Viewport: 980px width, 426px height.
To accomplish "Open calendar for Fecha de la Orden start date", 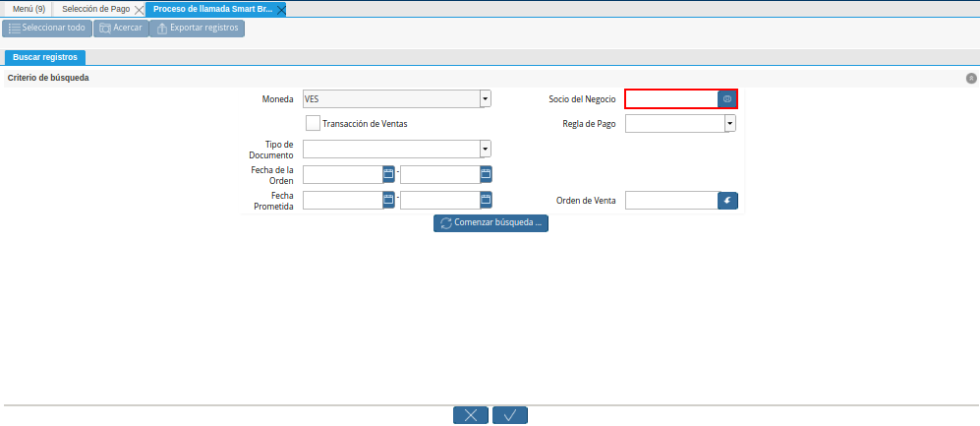I will (388, 174).
